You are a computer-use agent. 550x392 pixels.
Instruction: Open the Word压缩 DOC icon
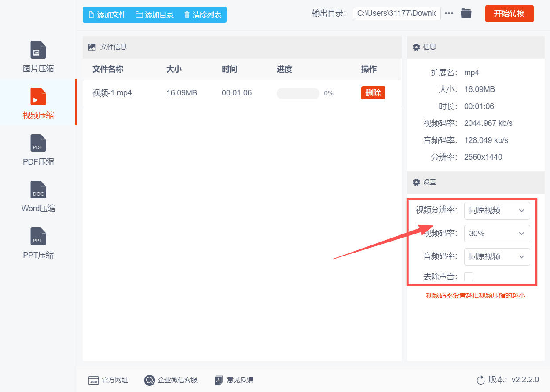(x=38, y=190)
